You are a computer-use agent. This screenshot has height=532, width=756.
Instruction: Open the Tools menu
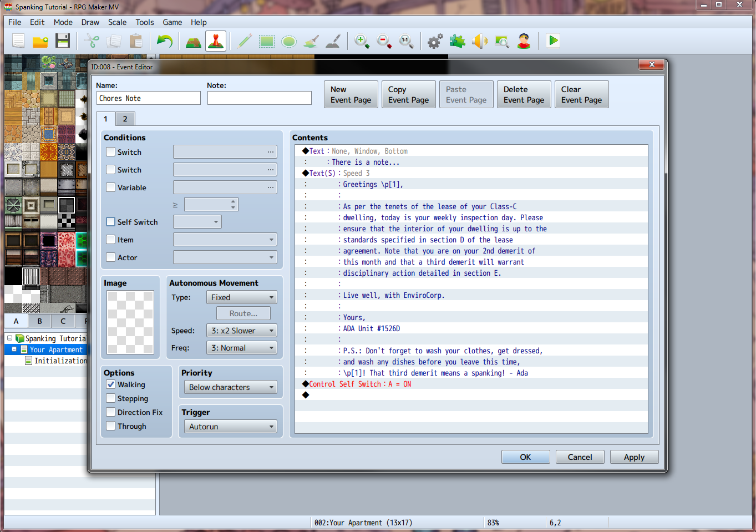(145, 22)
